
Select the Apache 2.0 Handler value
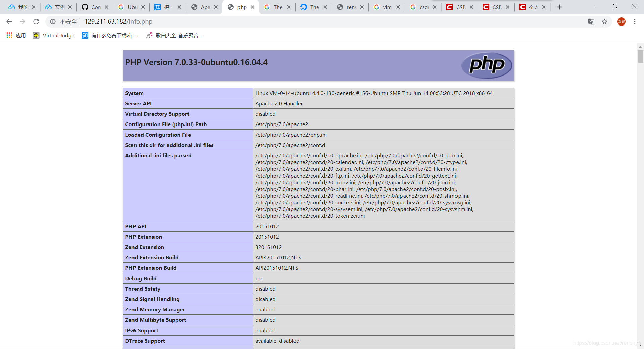pyautogui.click(x=279, y=104)
